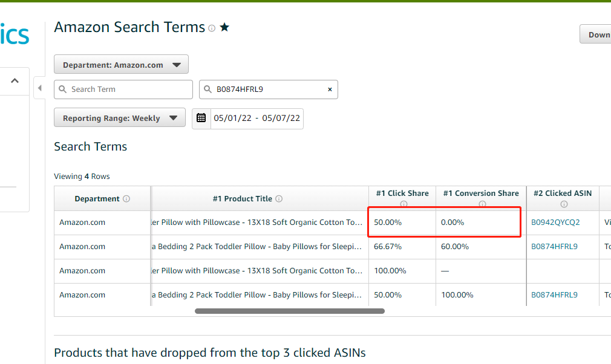Click the info icon next to Department header
Screen dimensions: 611x364
(x=126, y=198)
